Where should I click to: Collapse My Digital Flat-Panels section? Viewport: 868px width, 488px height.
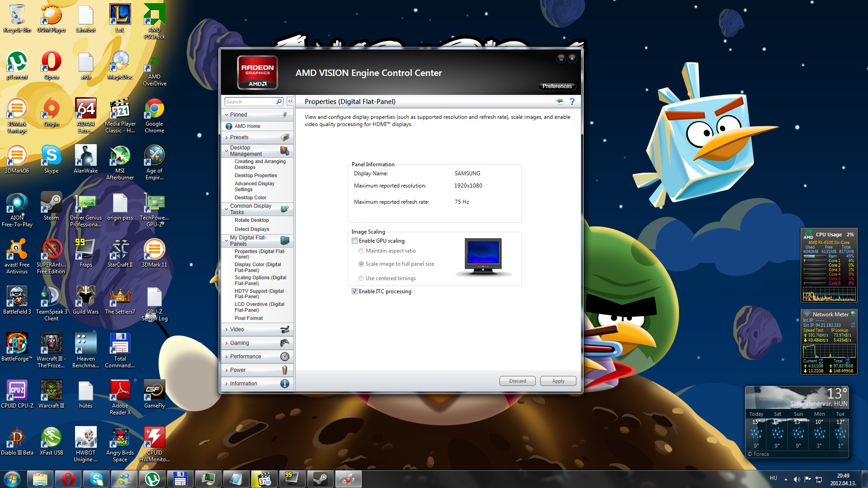(257, 241)
